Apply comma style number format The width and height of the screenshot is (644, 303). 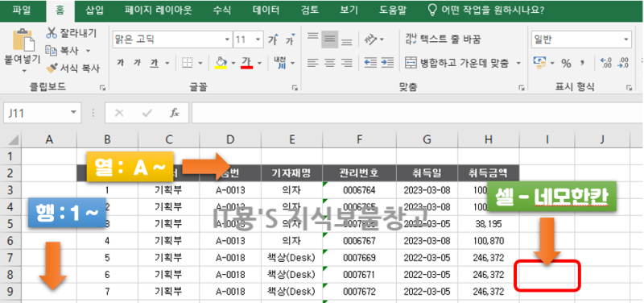coord(581,64)
